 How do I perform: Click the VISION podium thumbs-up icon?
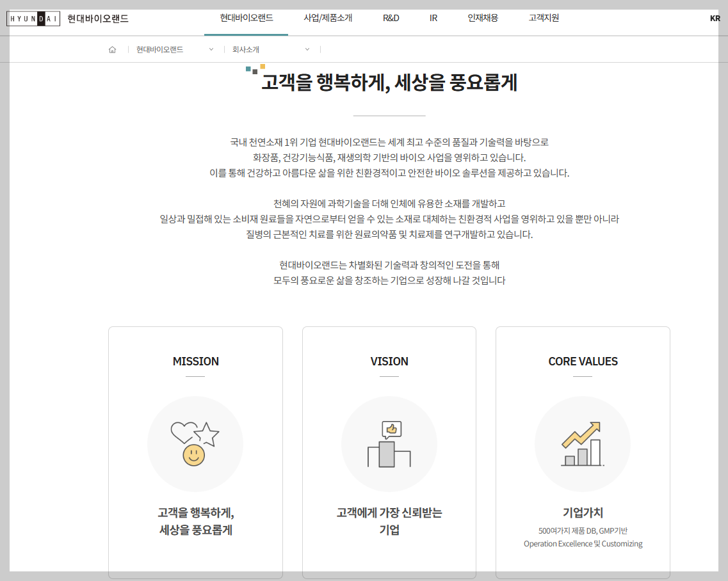pos(389,443)
